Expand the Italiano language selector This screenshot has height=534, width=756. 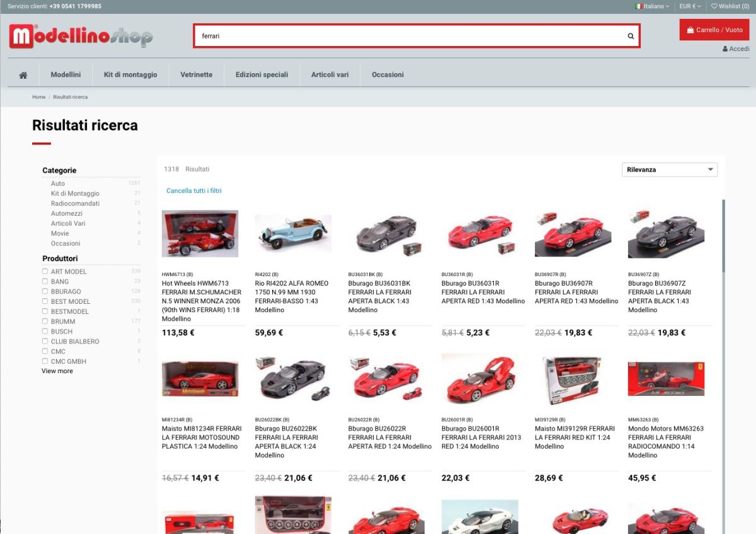tap(652, 6)
